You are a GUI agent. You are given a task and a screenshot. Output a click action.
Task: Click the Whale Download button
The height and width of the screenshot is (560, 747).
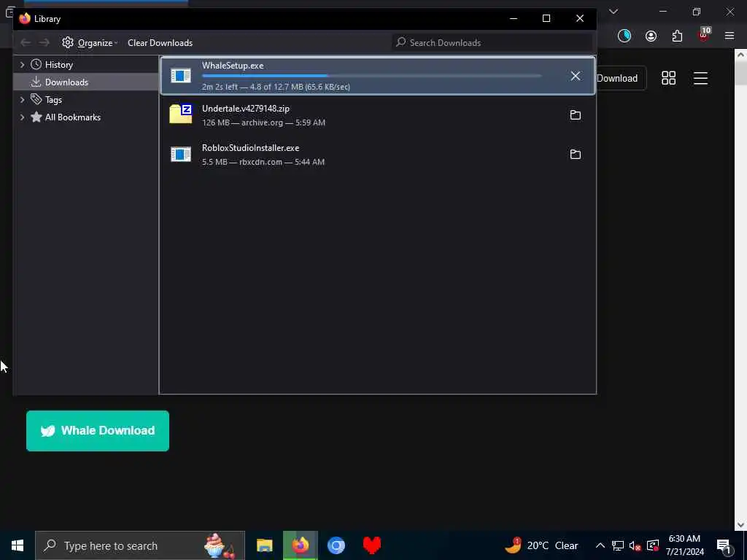pos(98,431)
